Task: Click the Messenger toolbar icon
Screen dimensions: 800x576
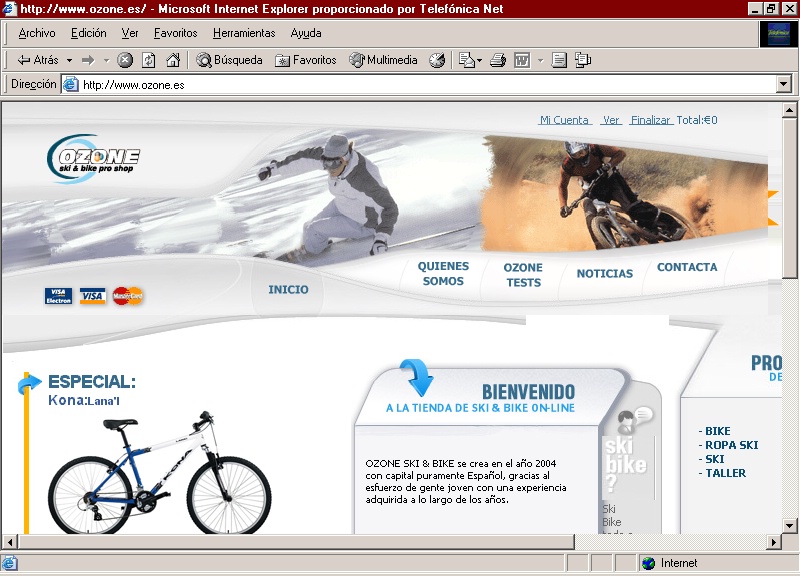Action: tap(583, 60)
